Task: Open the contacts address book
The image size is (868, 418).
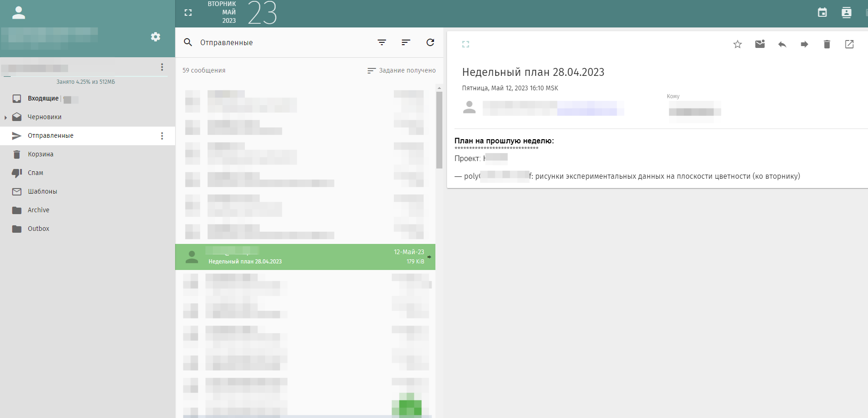Action: 846,13
